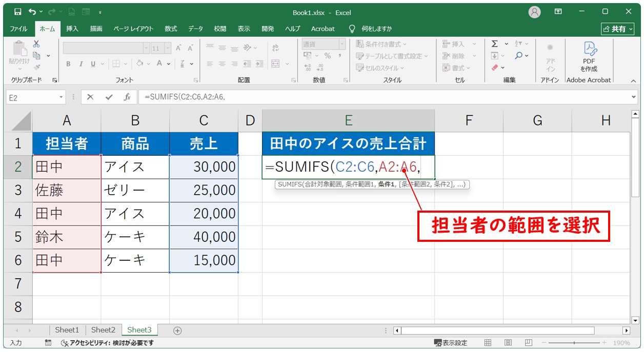Viewport: 644px width, 352px height.
Task: Open the Find and Select magnifier tool
Action: [x=519, y=56]
